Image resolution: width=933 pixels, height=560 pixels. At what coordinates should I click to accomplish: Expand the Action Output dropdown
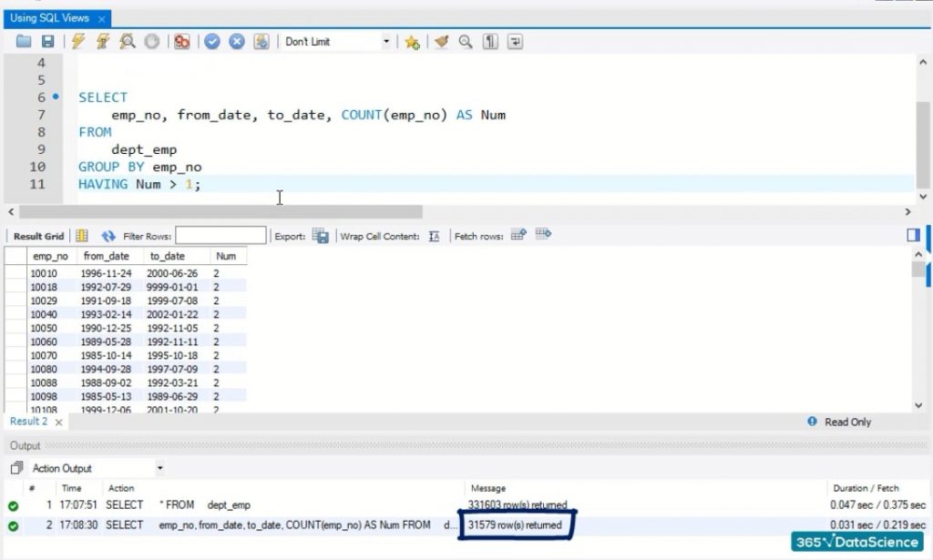pos(160,468)
